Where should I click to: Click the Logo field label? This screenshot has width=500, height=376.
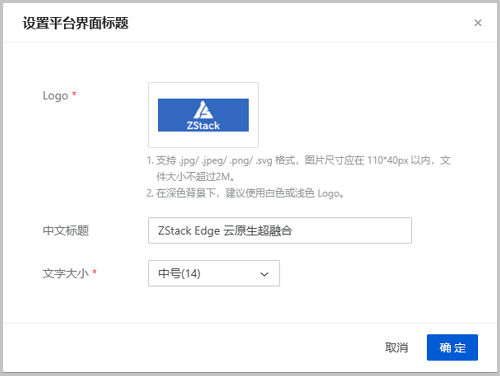point(55,96)
